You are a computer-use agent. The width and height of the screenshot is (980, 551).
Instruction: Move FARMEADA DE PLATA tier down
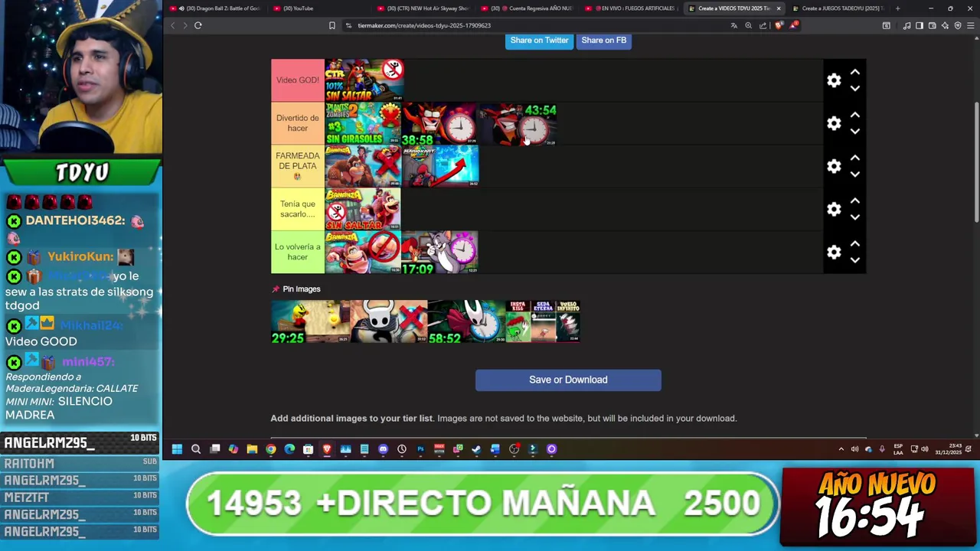[855, 174]
